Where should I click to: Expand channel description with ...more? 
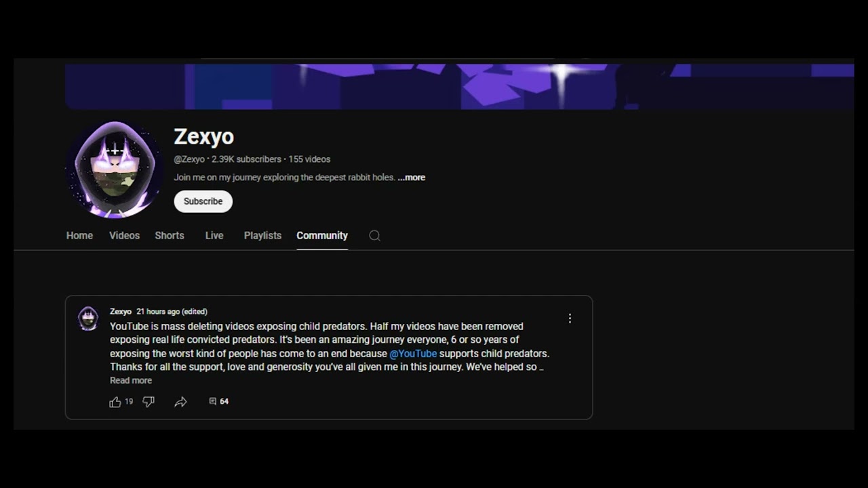click(412, 178)
